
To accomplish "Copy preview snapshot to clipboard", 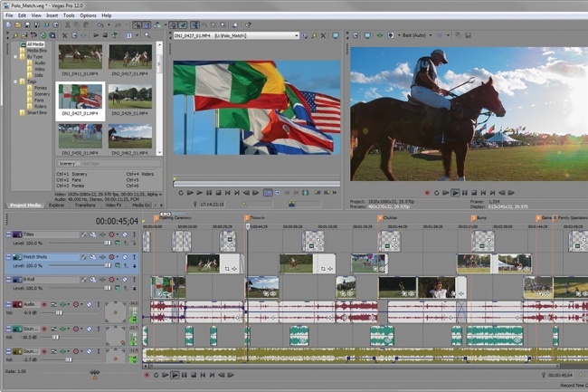I will 459,35.
